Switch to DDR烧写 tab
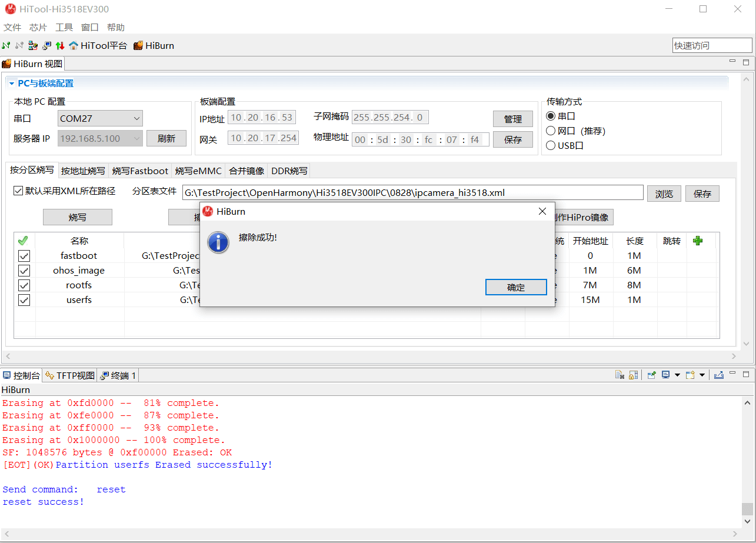 click(289, 171)
